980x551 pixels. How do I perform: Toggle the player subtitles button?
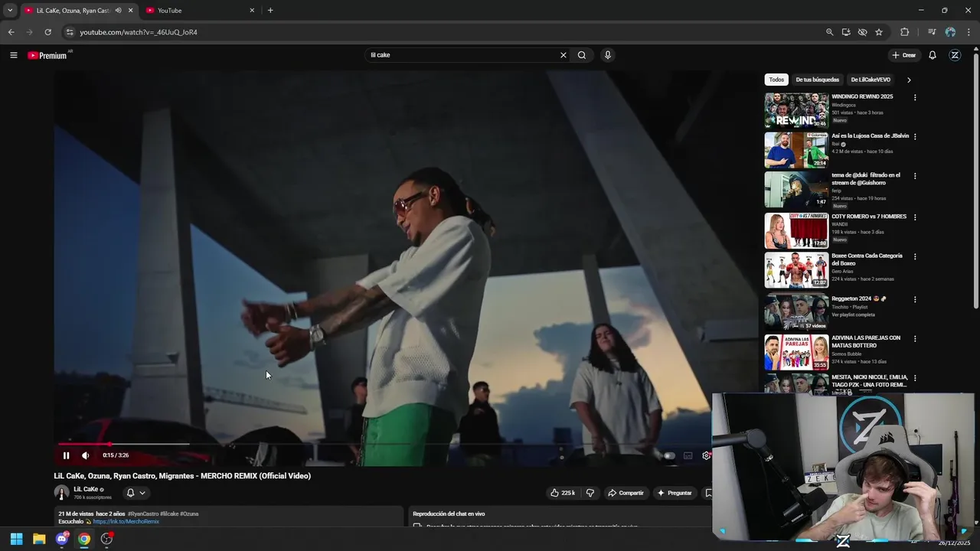688,455
